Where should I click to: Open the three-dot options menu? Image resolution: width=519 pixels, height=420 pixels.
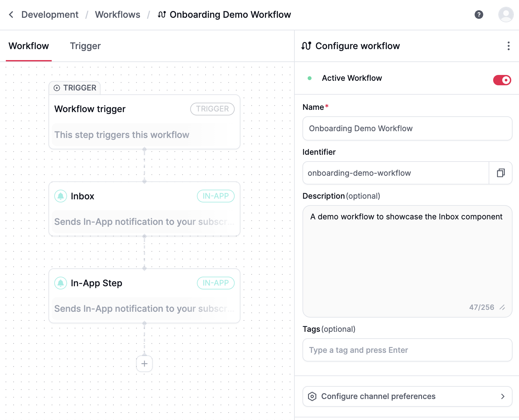point(508,46)
